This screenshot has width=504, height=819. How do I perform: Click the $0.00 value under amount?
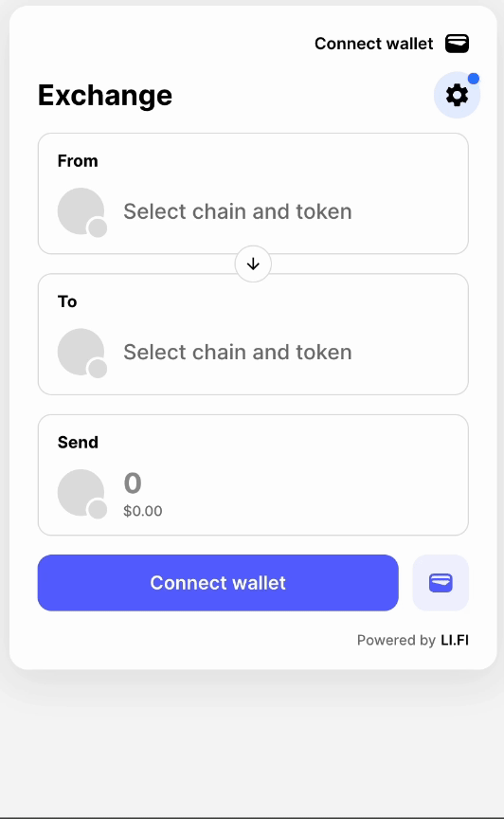(143, 511)
